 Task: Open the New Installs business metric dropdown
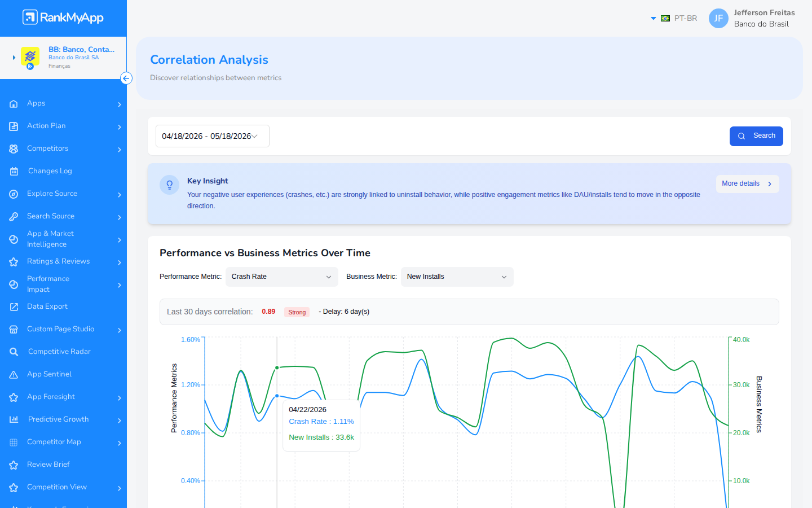pos(457,277)
